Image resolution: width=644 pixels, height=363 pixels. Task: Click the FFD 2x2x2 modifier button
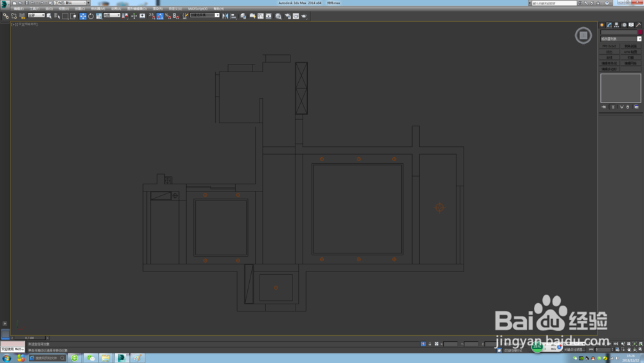click(609, 46)
